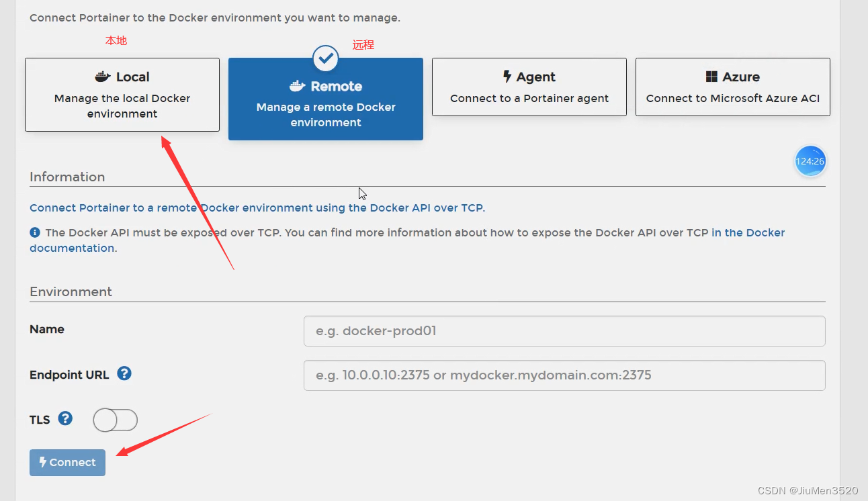The height and width of the screenshot is (501, 868).
Task: Click 'Connect to a Portainer agent' description
Action: point(529,98)
